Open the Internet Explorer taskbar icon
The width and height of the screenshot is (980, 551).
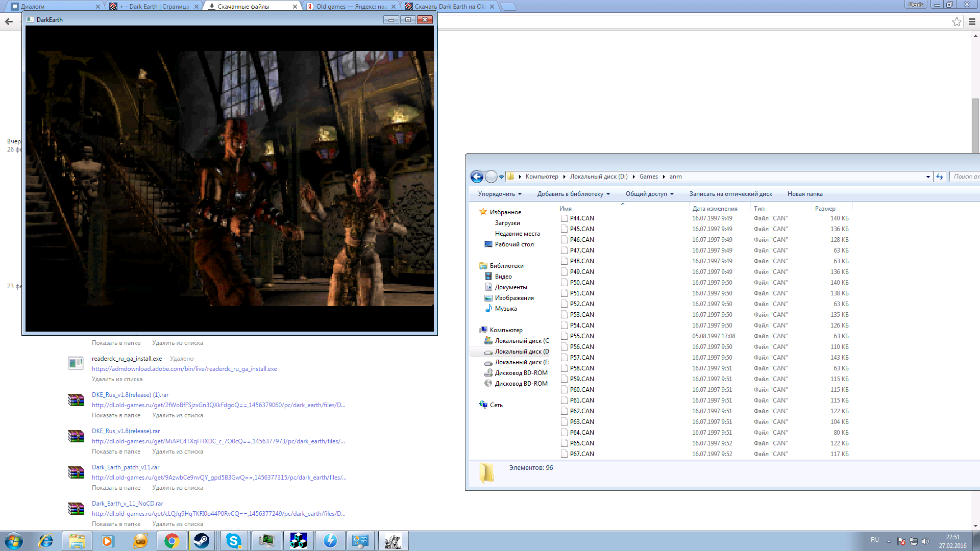click(46, 541)
